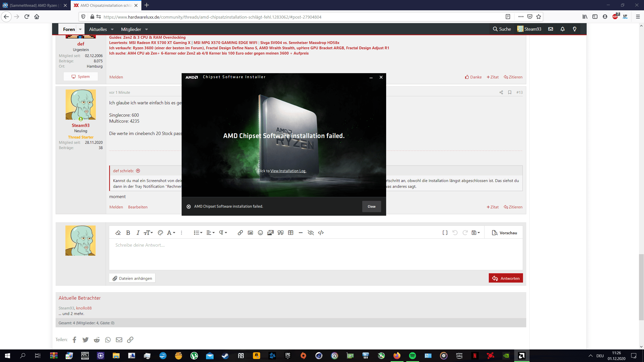This screenshot has width=644, height=362.
Task: Open the alerts bell icon
Action: point(562,29)
